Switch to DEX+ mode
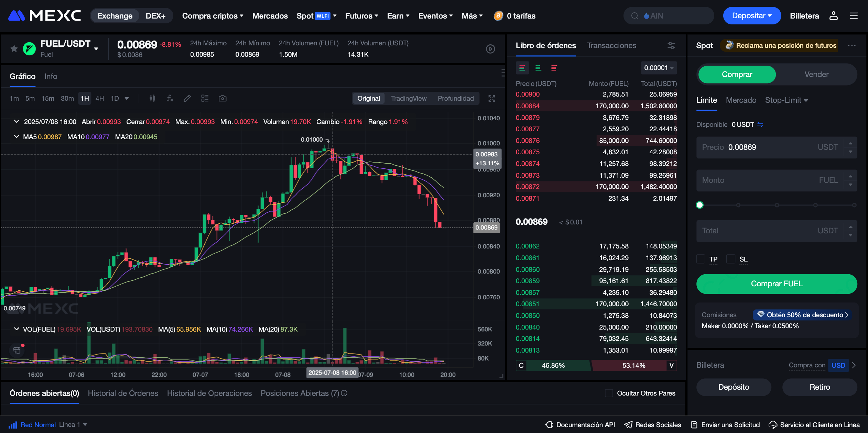The width and height of the screenshot is (868, 433). (x=155, y=16)
